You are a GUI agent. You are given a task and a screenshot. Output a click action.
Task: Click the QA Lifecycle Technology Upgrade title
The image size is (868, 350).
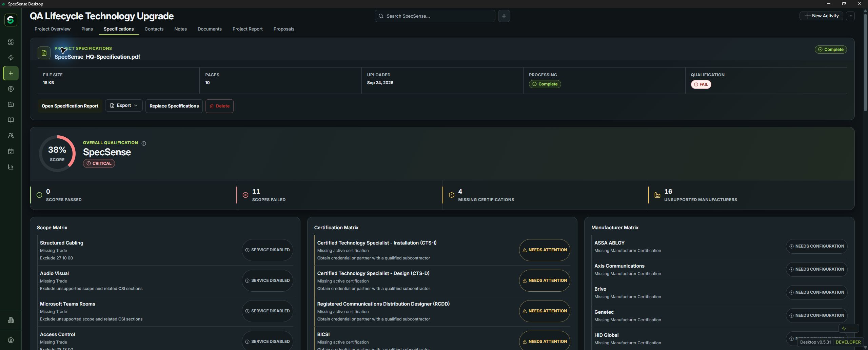click(x=102, y=16)
